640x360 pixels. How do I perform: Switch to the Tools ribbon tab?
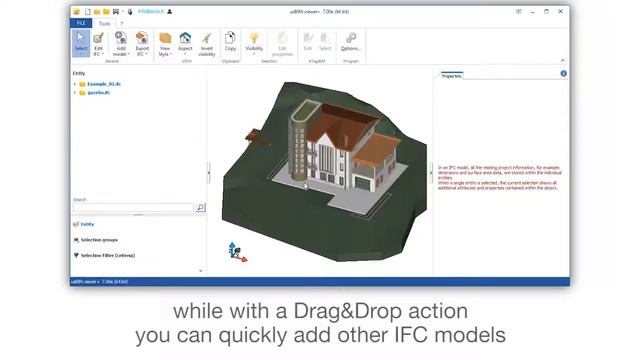tap(104, 24)
